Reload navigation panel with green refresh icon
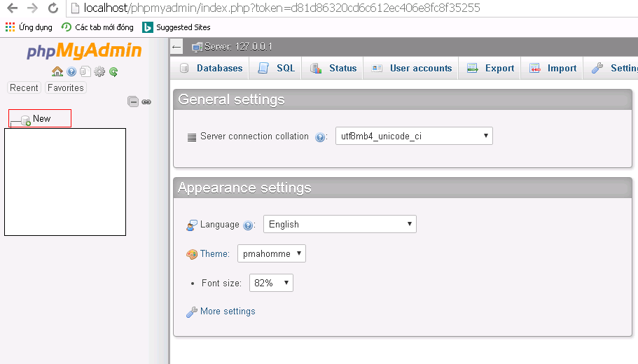Viewport: 638px width, 364px height. (x=113, y=71)
